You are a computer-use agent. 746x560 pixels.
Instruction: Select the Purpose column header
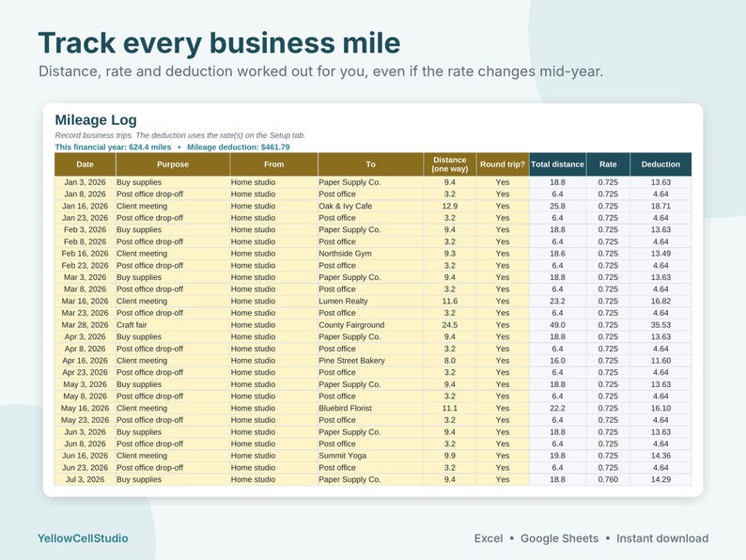coord(173,164)
